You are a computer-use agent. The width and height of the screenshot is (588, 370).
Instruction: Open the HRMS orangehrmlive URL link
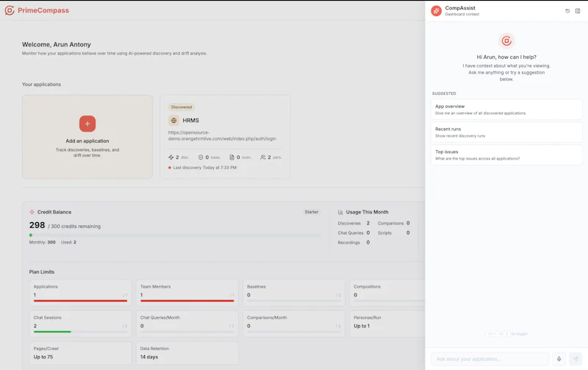point(222,135)
